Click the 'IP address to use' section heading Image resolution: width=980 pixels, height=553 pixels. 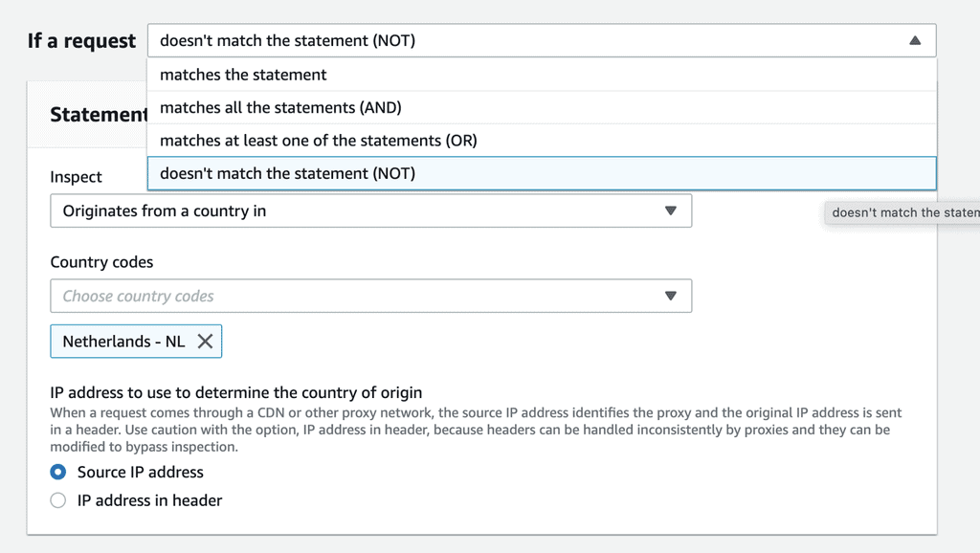pos(235,392)
